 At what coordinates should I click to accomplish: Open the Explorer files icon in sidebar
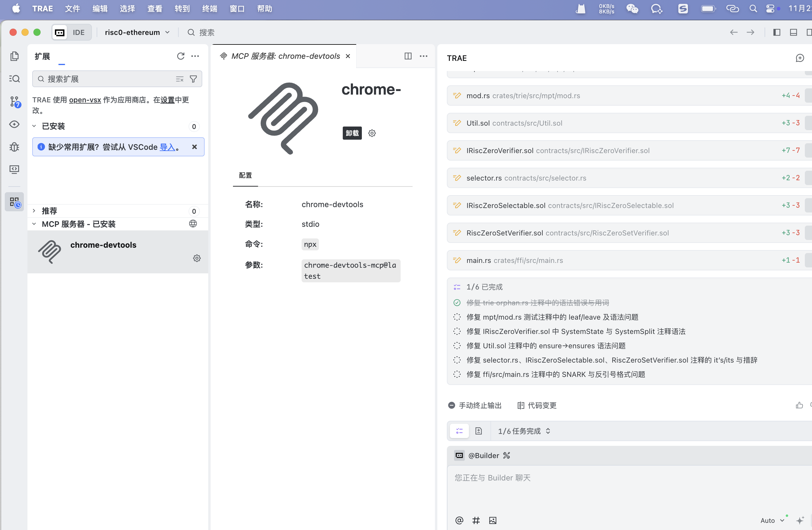click(14, 56)
